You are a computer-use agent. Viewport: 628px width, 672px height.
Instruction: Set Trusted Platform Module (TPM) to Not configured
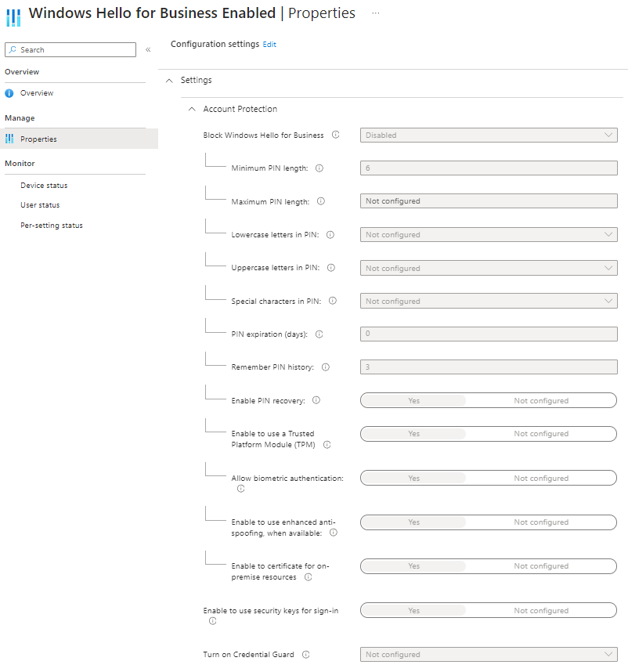coord(541,434)
